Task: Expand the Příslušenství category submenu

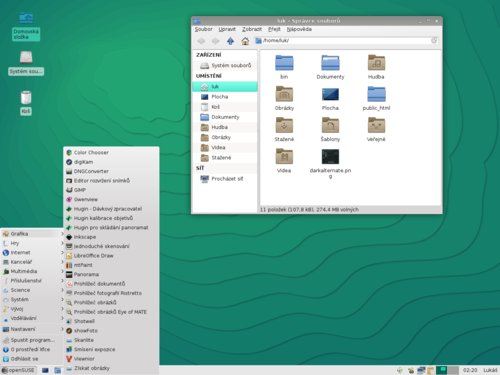Action: 32,280
